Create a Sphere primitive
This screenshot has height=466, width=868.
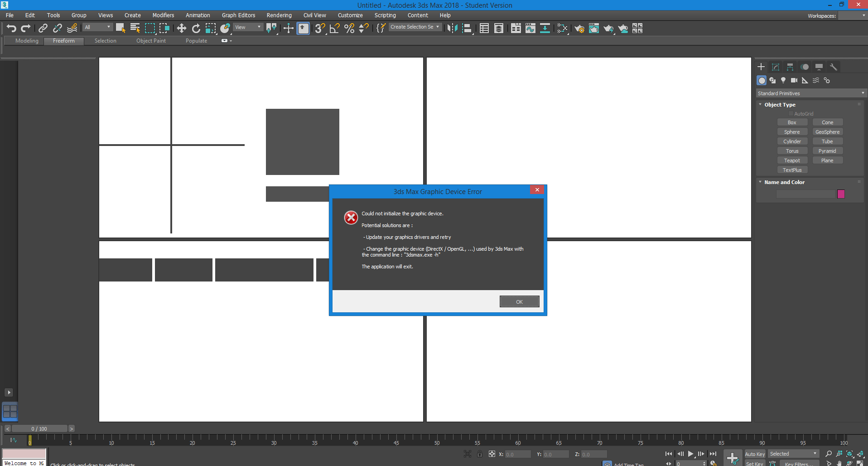click(x=792, y=132)
